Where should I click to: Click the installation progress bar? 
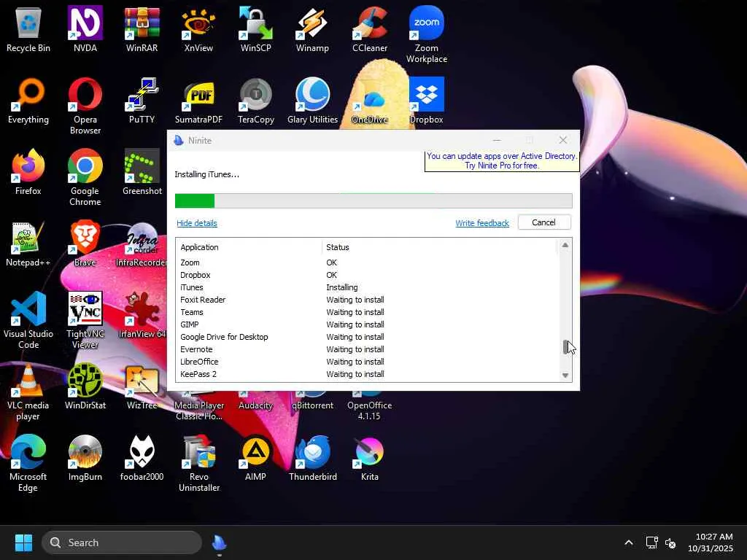373,201
